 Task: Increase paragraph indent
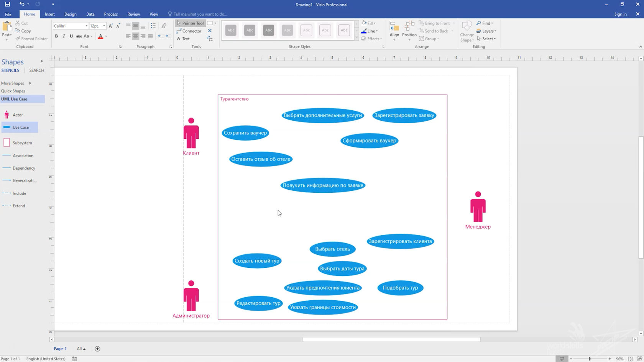coord(168,36)
